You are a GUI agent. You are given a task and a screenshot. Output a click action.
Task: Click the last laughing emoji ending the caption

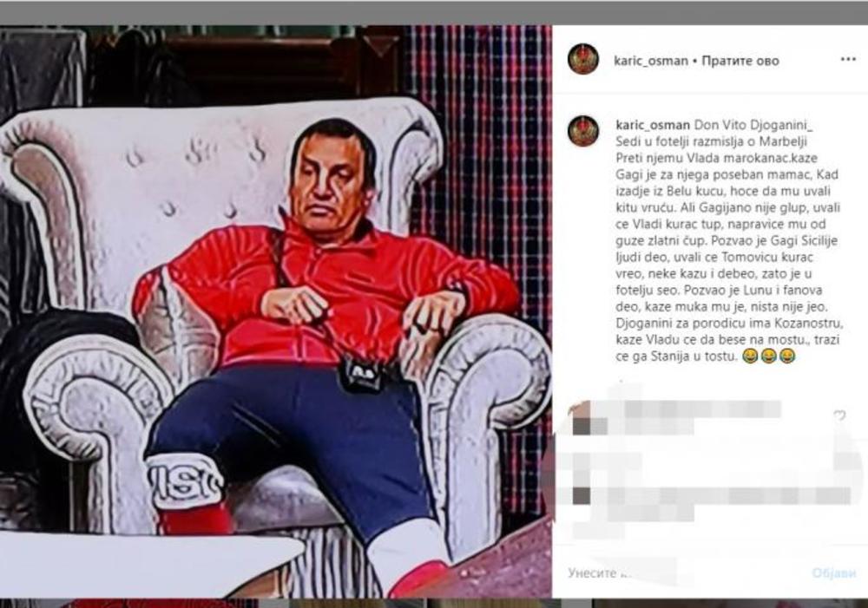786,356
